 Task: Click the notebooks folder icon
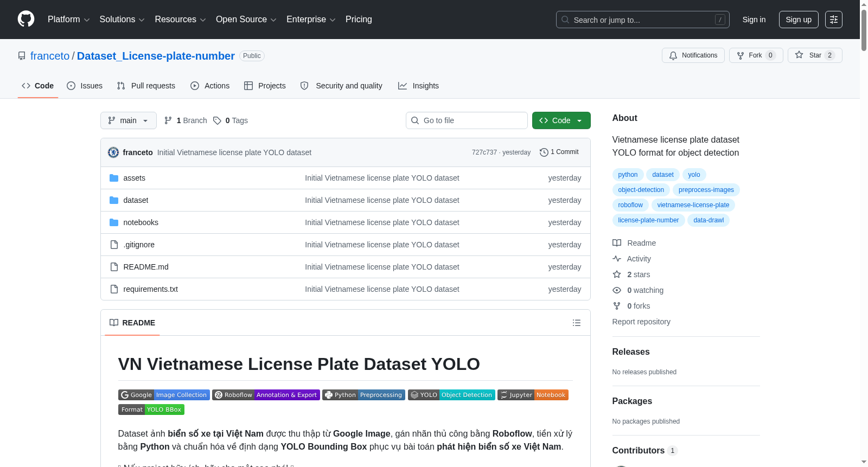(114, 222)
